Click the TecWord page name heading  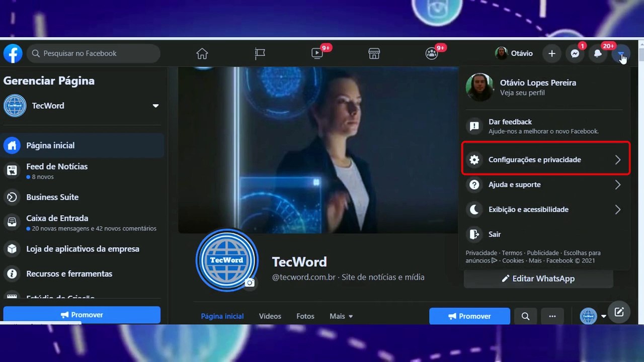pos(299,262)
